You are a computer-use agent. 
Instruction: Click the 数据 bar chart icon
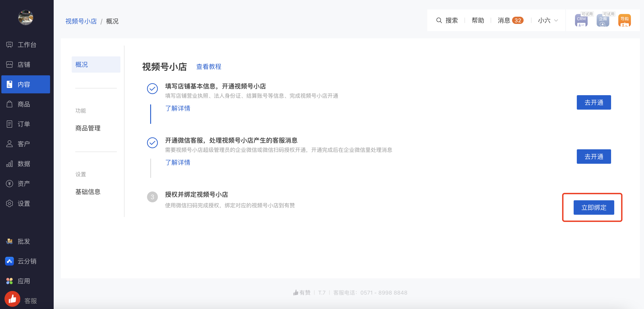9,164
